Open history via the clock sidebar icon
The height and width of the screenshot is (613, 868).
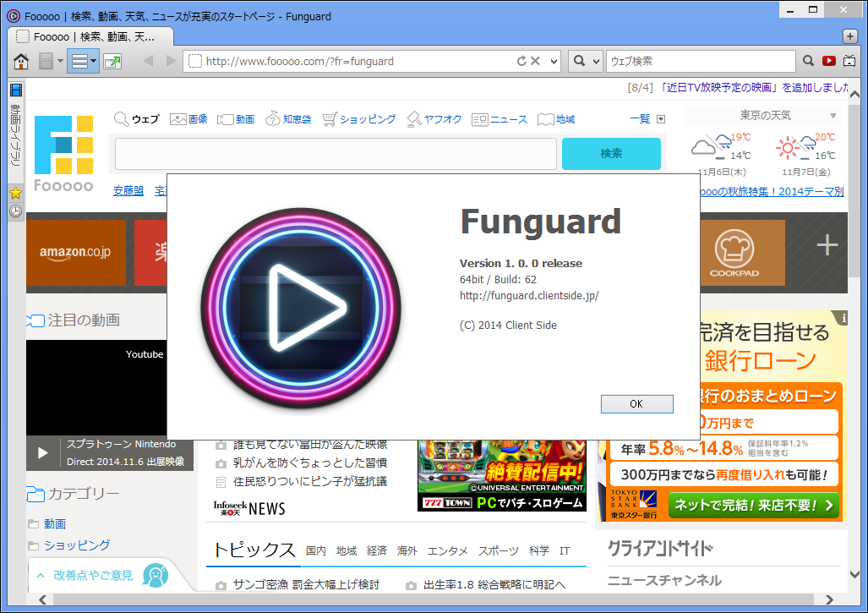[15, 211]
